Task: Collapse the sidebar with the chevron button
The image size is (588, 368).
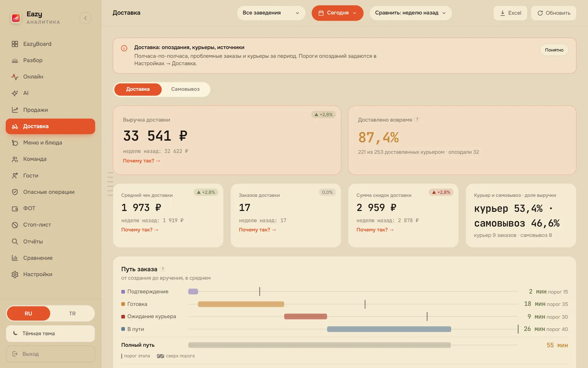Action: point(85,18)
